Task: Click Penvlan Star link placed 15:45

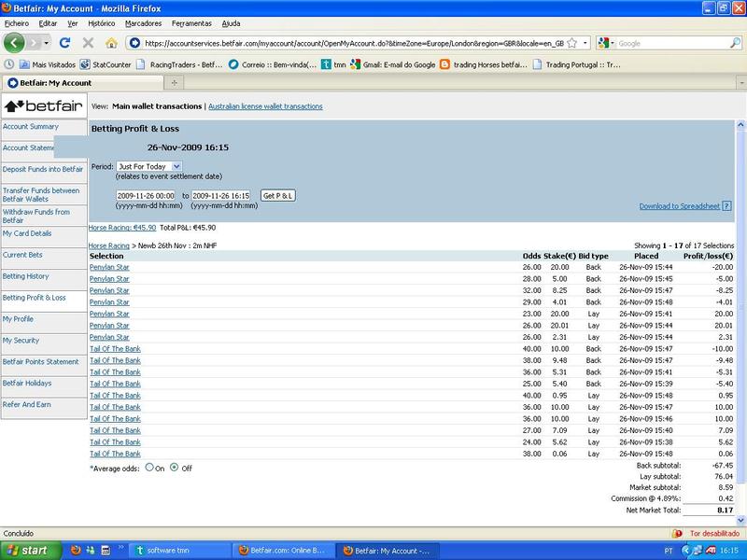Action: [x=109, y=279]
